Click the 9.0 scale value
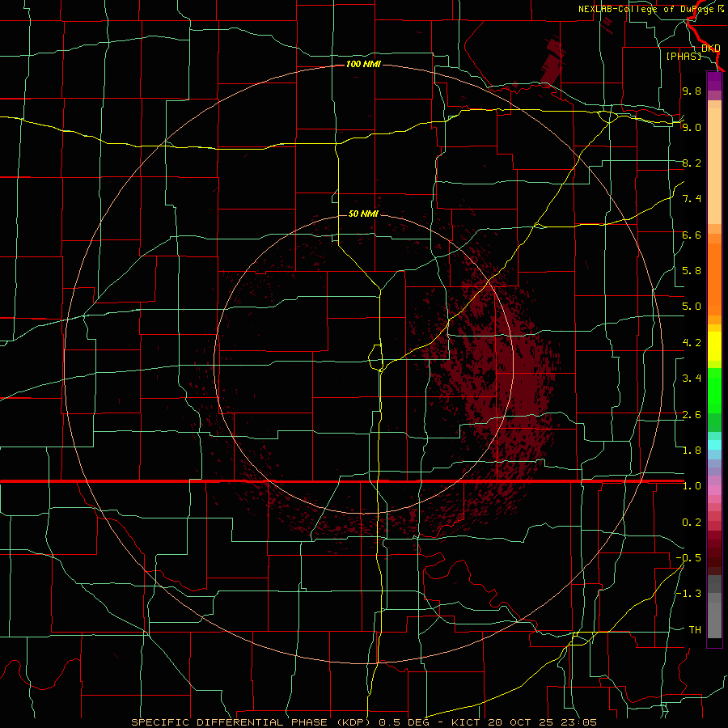 point(692,127)
